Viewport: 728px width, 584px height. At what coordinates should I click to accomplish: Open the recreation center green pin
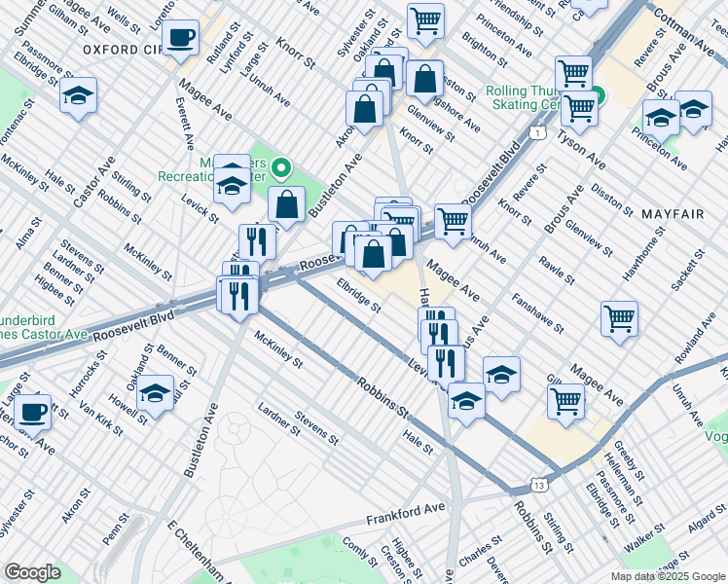281,168
